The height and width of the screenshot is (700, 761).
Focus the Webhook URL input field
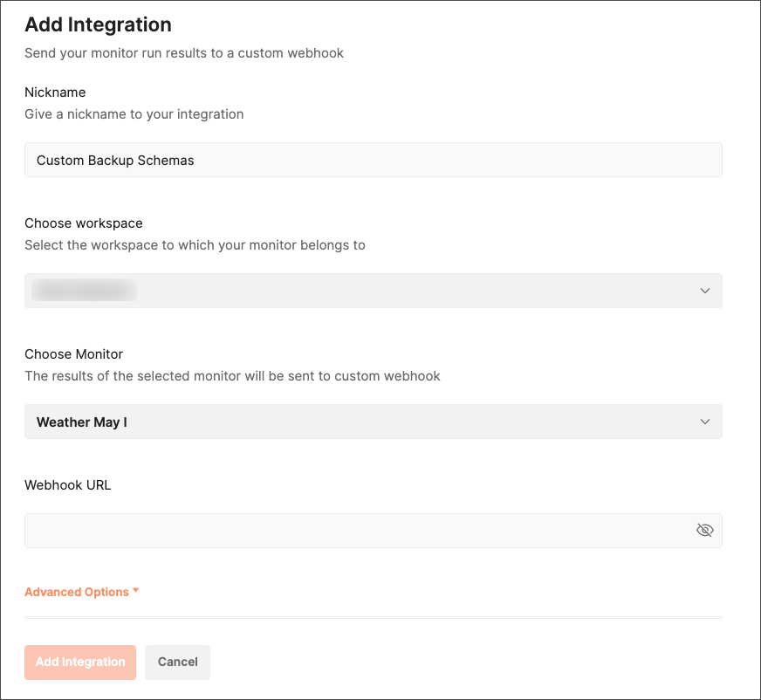pos(358,531)
